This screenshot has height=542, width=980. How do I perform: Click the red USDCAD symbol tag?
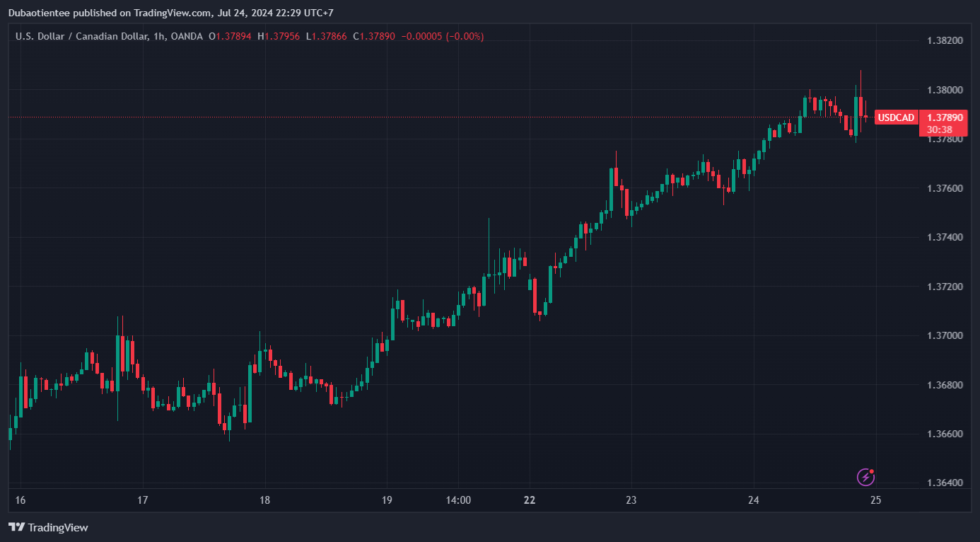coord(896,117)
